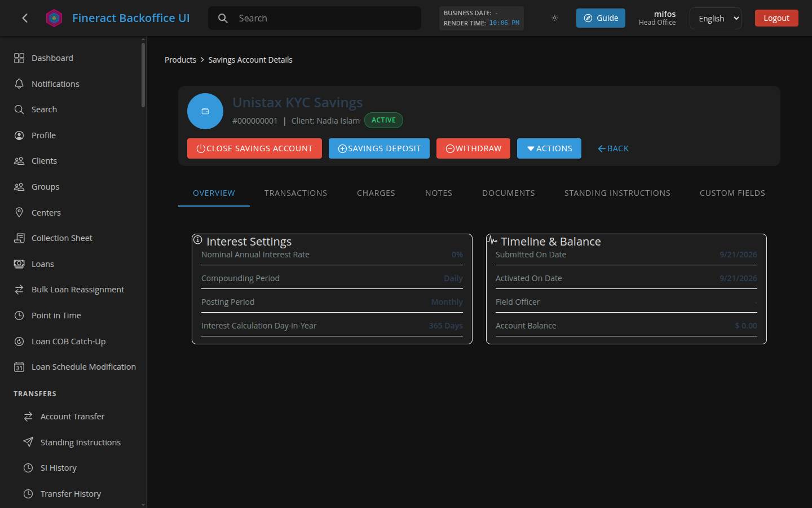Viewport: 812px width, 508px height.
Task: Click the savings account wallet avatar
Action: point(205,111)
